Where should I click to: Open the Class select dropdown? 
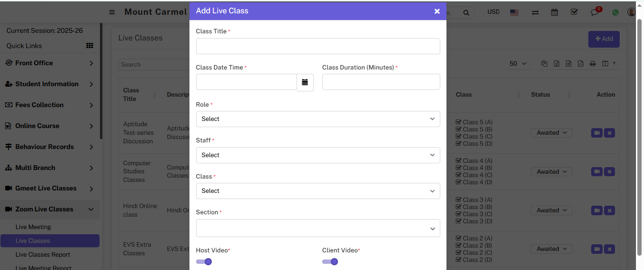tap(318, 191)
